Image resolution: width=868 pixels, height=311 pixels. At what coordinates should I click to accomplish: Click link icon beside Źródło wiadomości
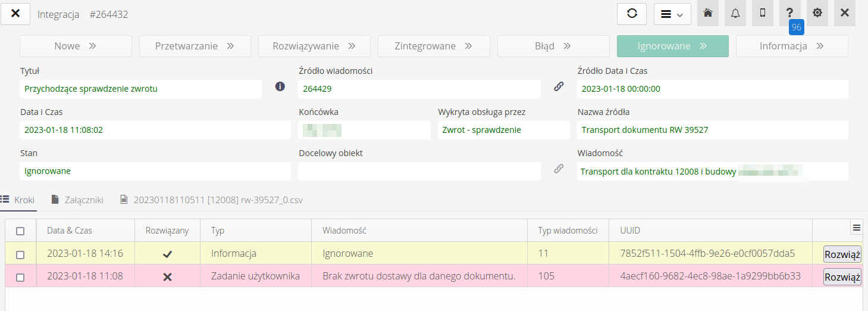tap(559, 86)
